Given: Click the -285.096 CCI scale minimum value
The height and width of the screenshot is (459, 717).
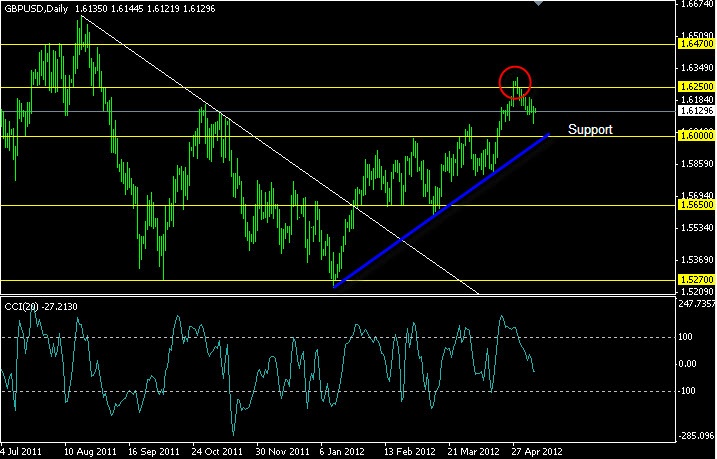Looking at the screenshot, I should coord(696,435).
